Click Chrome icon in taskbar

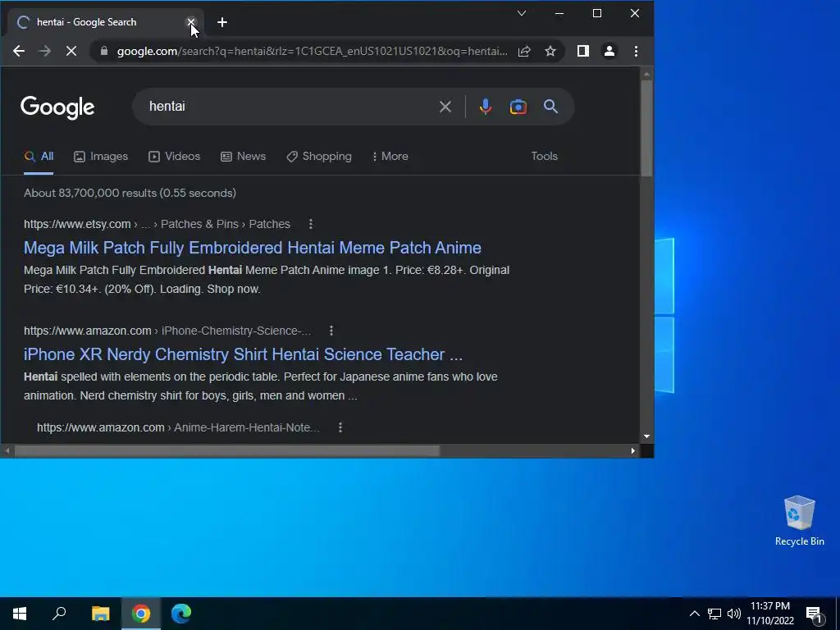click(x=141, y=614)
